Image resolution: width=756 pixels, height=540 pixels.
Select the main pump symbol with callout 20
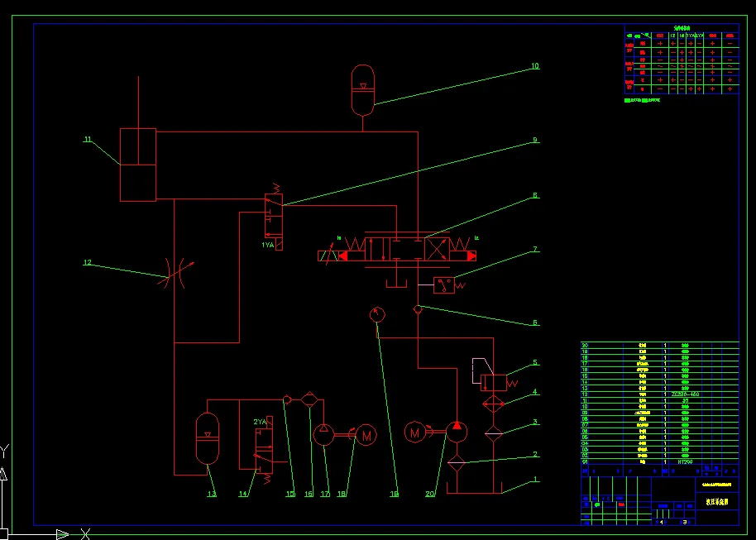[456, 432]
